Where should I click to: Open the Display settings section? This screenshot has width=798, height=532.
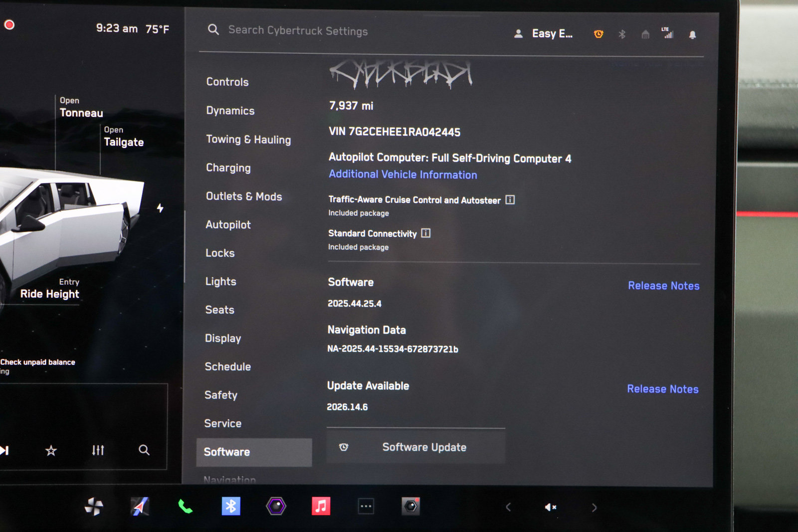pyautogui.click(x=223, y=339)
